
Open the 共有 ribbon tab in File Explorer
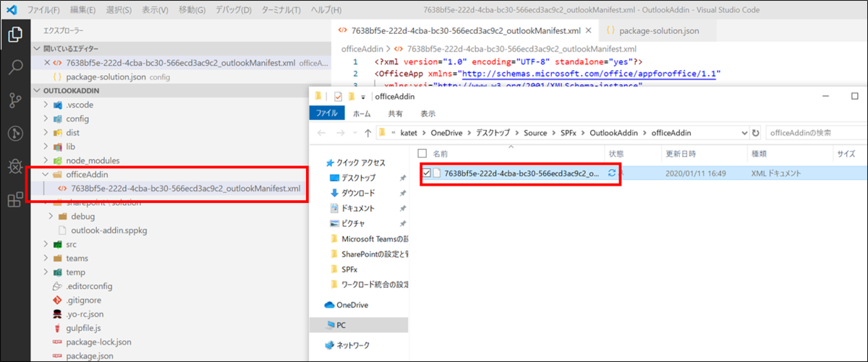[x=396, y=113]
